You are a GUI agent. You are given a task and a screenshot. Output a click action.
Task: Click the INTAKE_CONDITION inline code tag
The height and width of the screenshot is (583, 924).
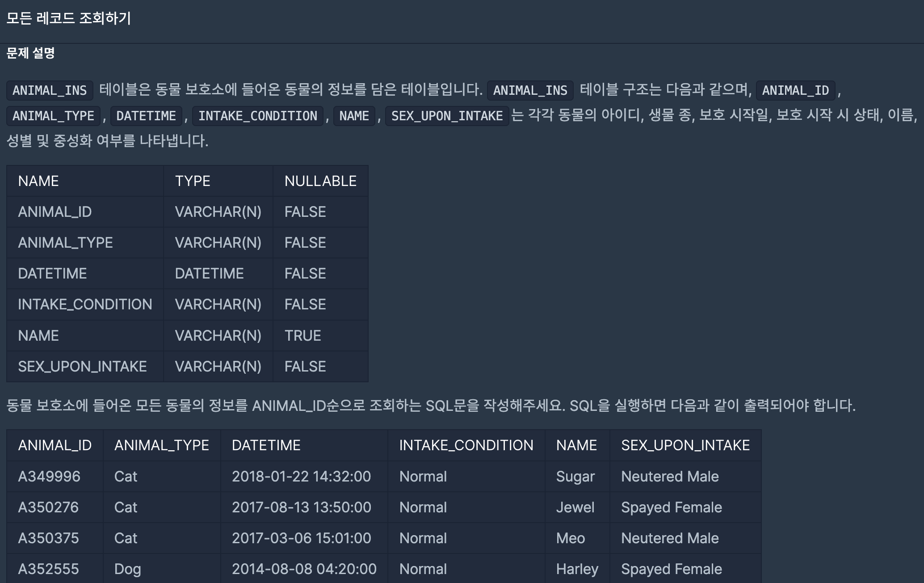point(257,116)
